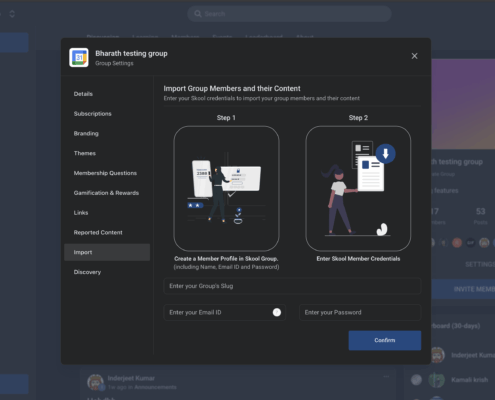Open Announcements category link in post
Viewport: 495px width, 400px height.
click(x=155, y=387)
